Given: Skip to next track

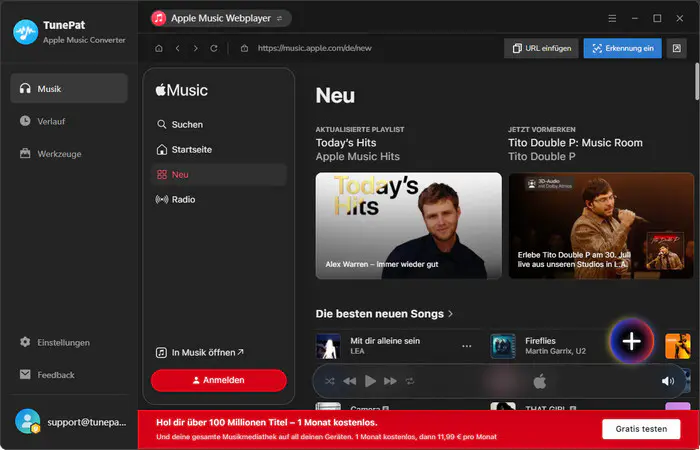Looking at the screenshot, I should point(390,381).
